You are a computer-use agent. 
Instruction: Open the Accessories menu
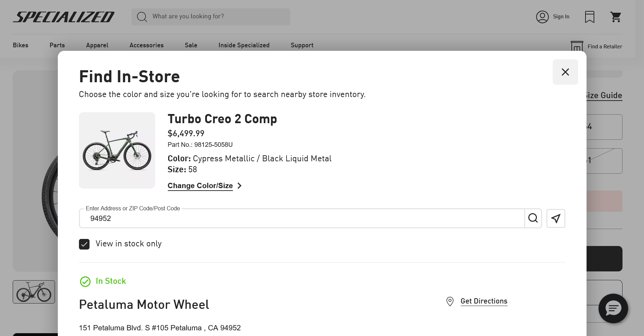point(146,45)
